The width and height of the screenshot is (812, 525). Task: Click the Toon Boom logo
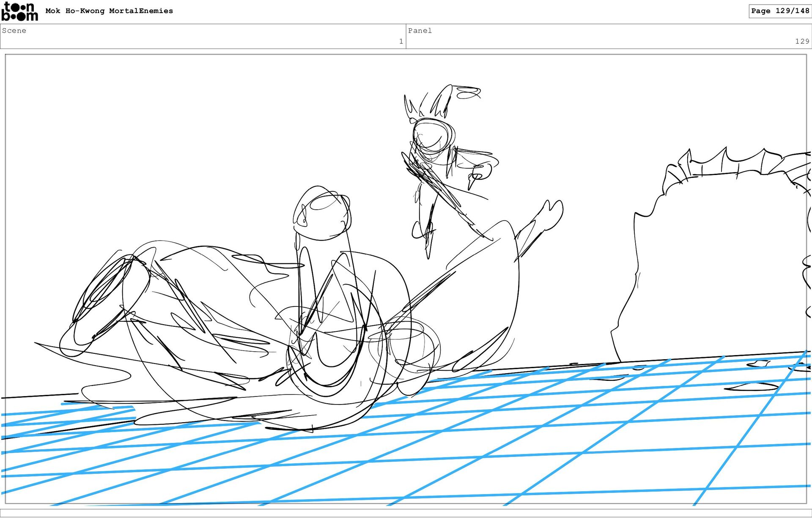pyautogui.click(x=19, y=11)
